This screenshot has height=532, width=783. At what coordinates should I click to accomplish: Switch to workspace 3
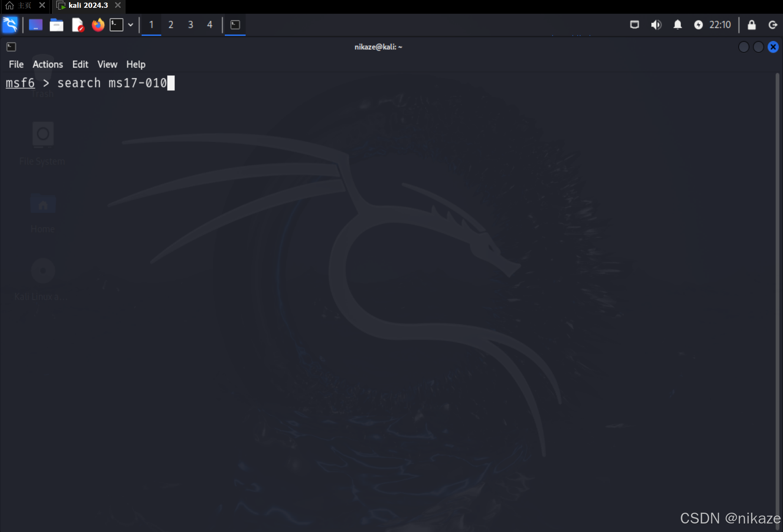point(190,25)
